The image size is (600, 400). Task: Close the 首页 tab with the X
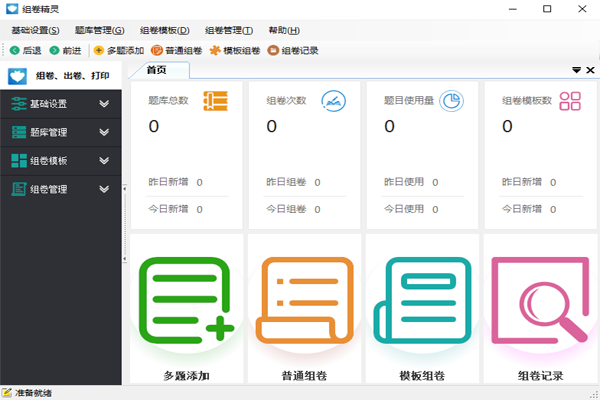[590, 70]
